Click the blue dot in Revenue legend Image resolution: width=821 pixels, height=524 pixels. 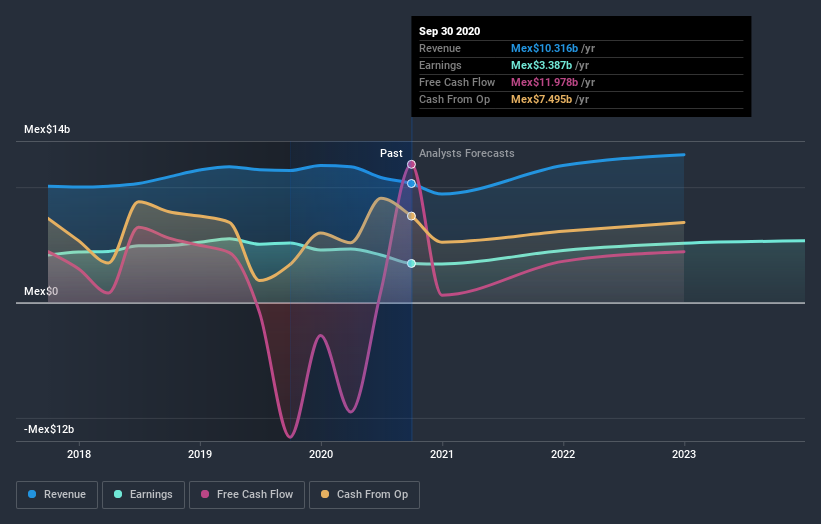click(x=32, y=494)
